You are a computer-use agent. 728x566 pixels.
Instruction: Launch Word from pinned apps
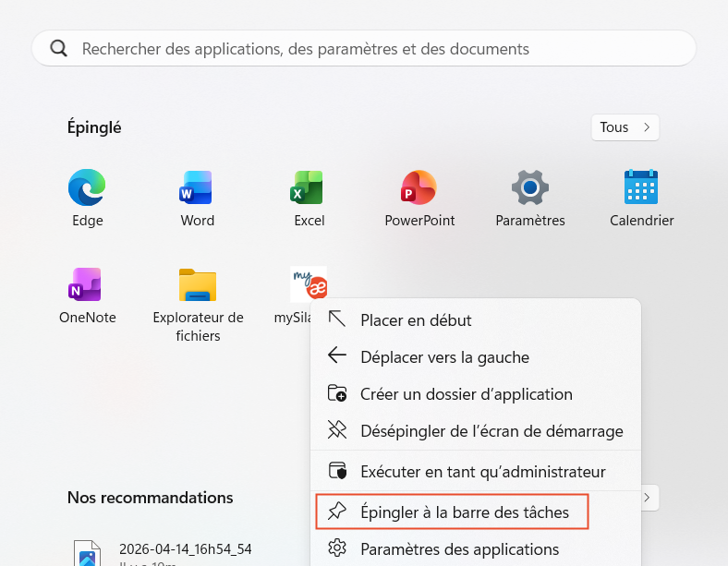click(198, 187)
